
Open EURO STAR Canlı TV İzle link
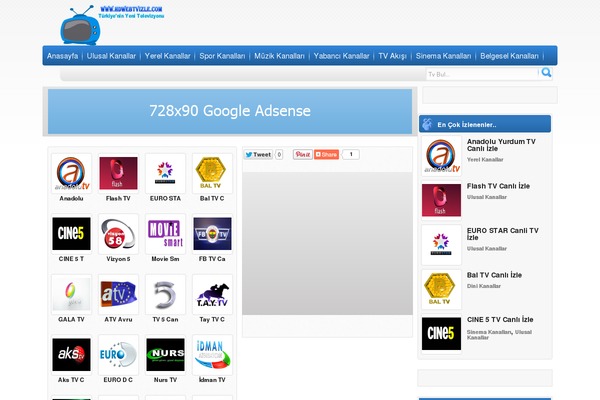tap(502, 234)
